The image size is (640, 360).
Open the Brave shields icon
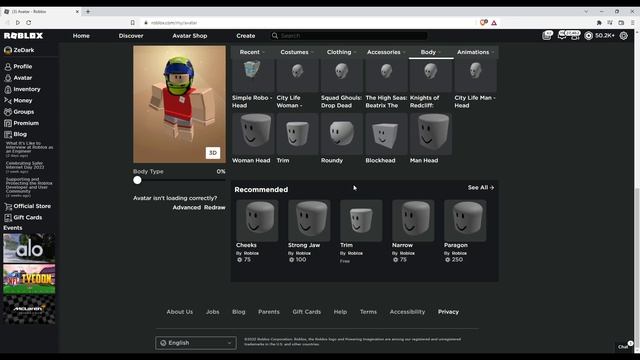pyautogui.click(x=483, y=22)
